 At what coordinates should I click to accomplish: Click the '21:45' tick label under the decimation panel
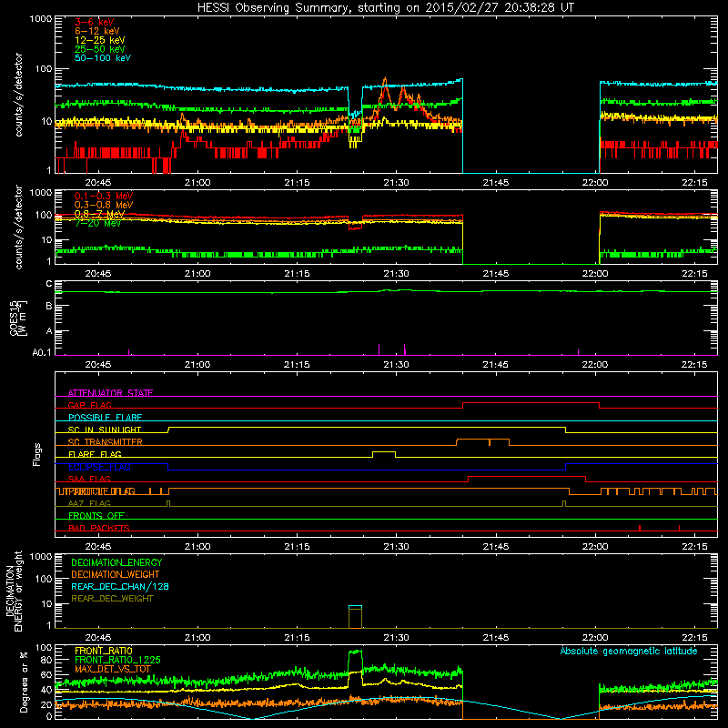click(495, 638)
